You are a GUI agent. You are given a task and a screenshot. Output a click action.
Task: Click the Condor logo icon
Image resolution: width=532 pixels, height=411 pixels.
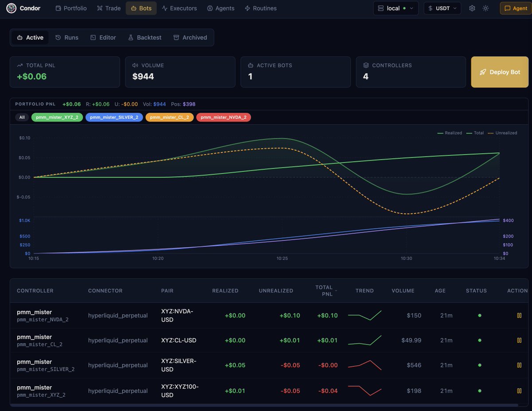[x=11, y=8]
